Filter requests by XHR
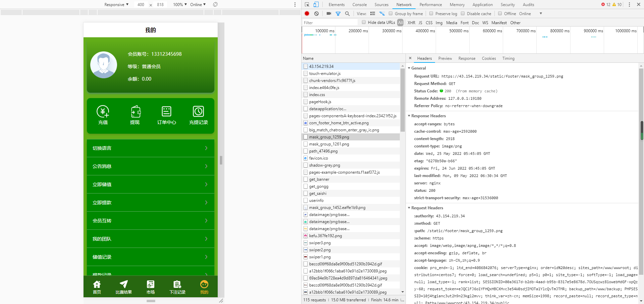The height and width of the screenshot is (304, 644). [x=411, y=23]
